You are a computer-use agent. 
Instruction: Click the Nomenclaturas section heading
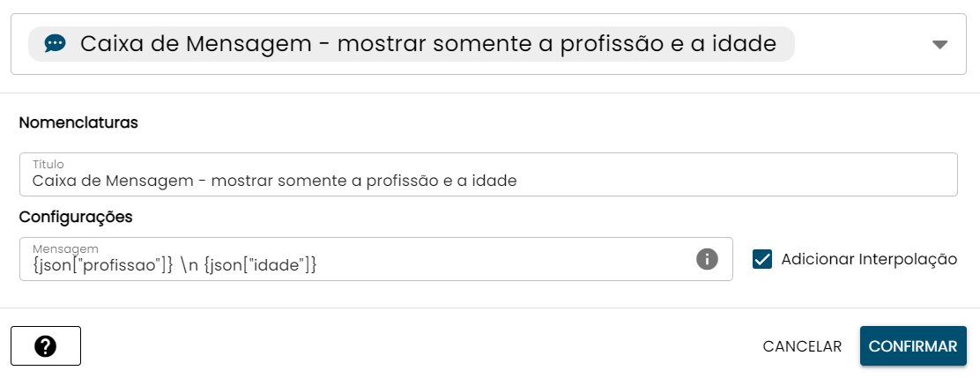(x=78, y=122)
